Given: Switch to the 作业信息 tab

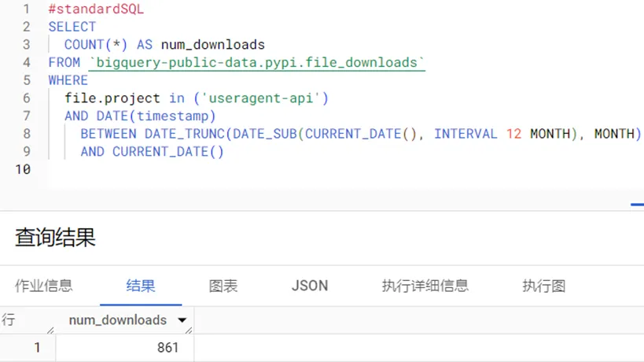Looking at the screenshot, I should point(44,286).
